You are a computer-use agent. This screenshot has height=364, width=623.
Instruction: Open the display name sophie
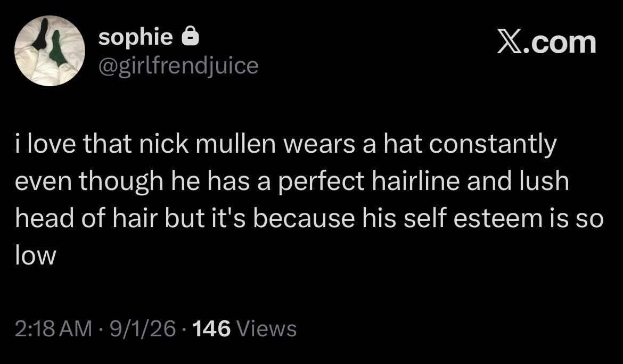pyautogui.click(x=135, y=37)
